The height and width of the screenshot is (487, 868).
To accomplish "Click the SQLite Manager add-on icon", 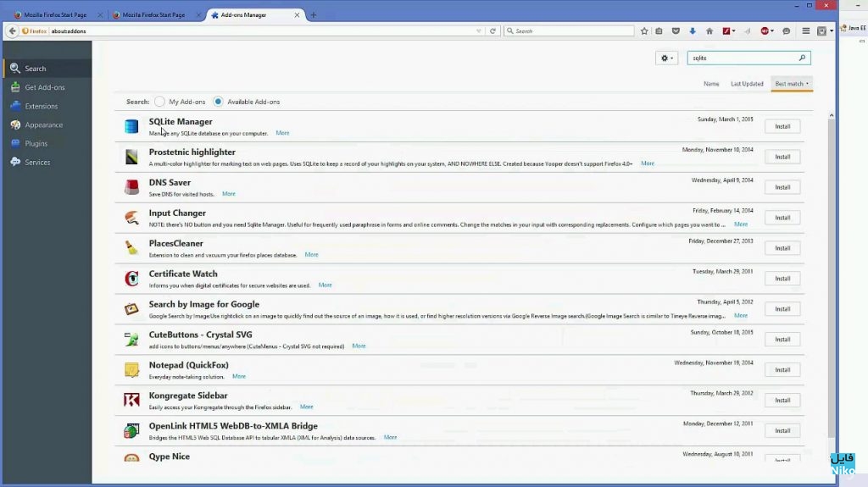I will pyautogui.click(x=131, y=126).
